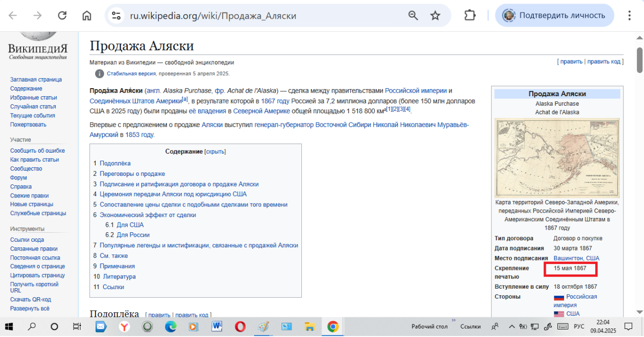Image resolution: width=644 pixels, height=337 pixels.
Task: Click 'Развернуть всё' in the sidebar
Action: [30, 309]
